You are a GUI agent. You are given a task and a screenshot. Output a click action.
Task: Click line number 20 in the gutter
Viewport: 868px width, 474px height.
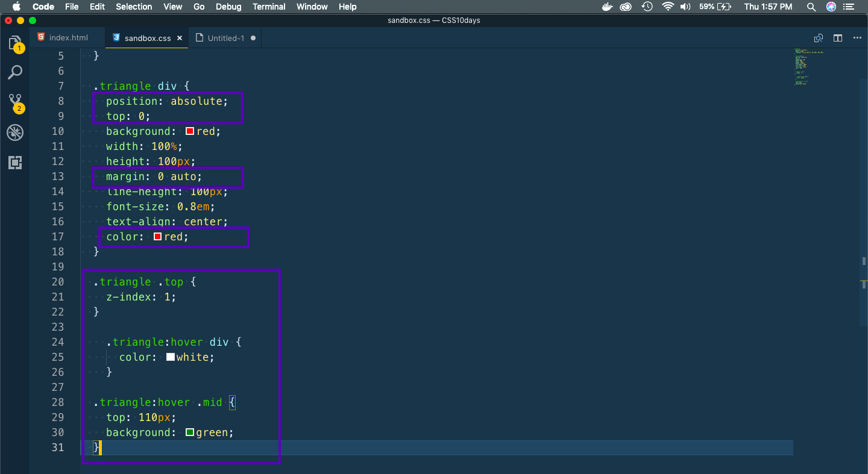58,282
